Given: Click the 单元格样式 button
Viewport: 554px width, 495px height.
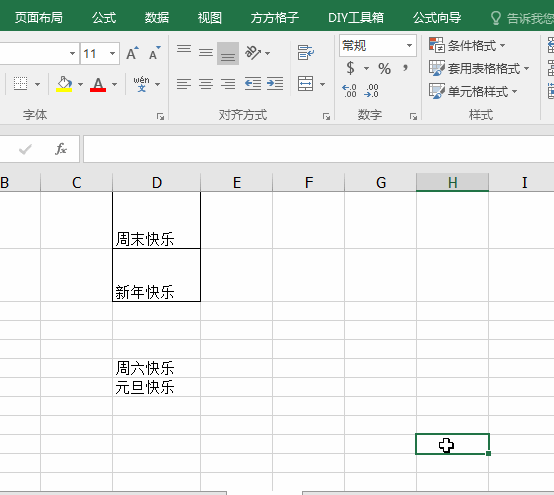Looking at the screenshot, I should [x=473, y=92].
